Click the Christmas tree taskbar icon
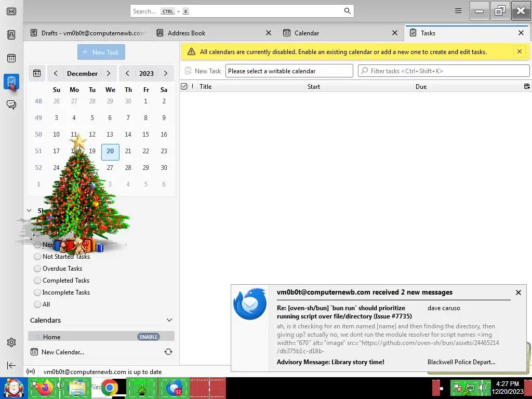 (142, 388)
